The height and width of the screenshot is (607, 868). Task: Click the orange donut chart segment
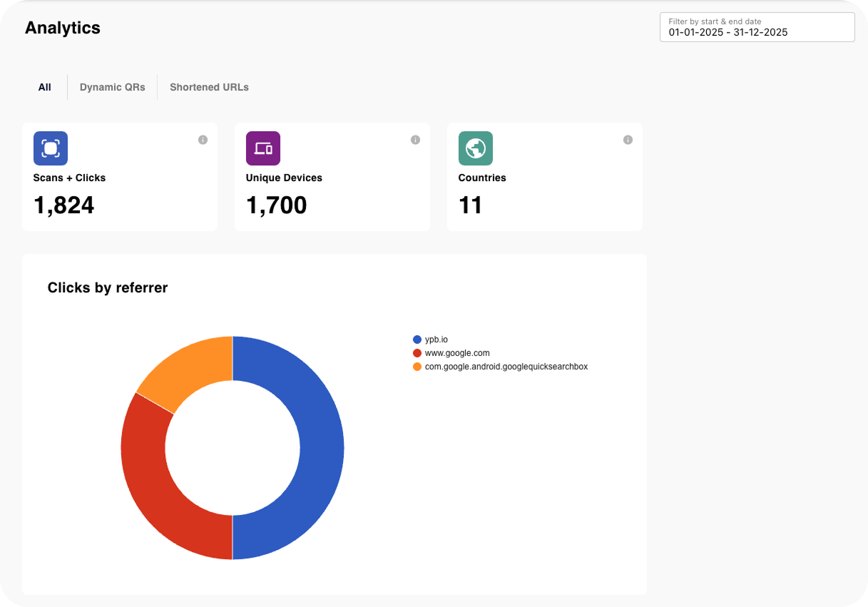(193, 367)
